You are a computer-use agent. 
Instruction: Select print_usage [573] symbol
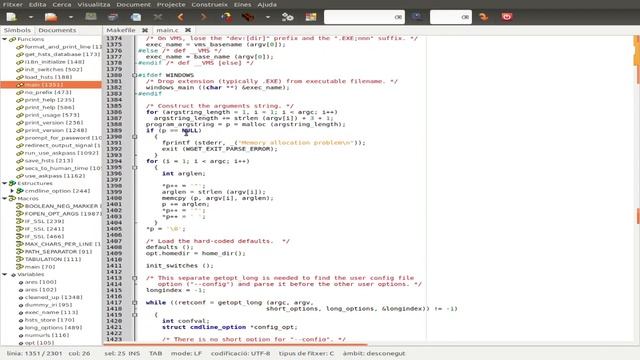tap(48, 115)
